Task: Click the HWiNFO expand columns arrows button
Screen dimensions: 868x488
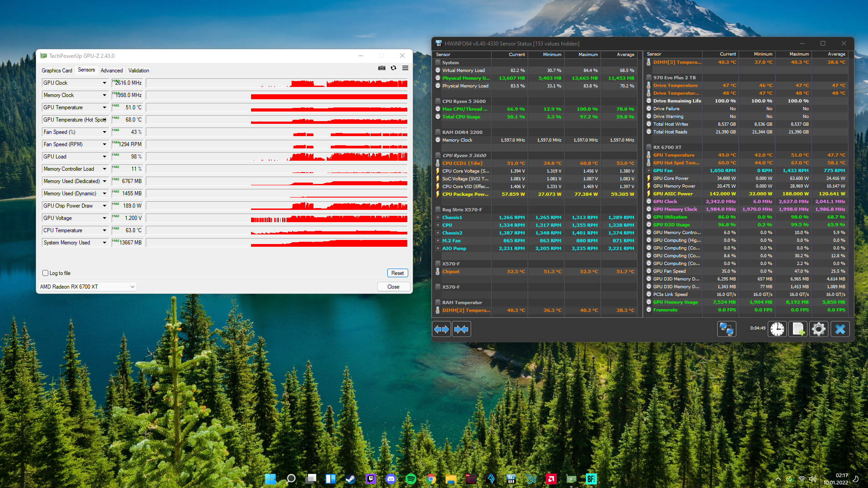Action: pos(442,329)
